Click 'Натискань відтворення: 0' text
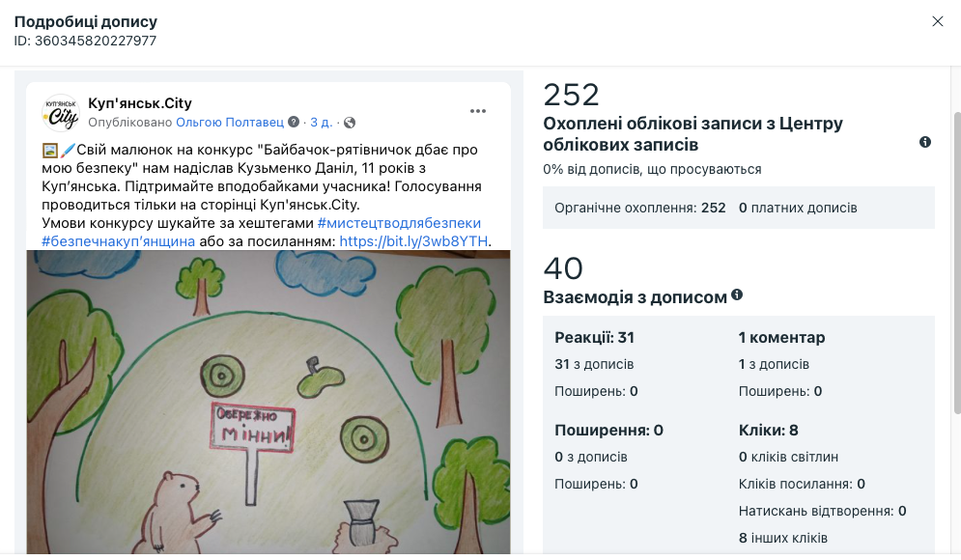The height and width of the screenshot is (560, 961). 823,511
